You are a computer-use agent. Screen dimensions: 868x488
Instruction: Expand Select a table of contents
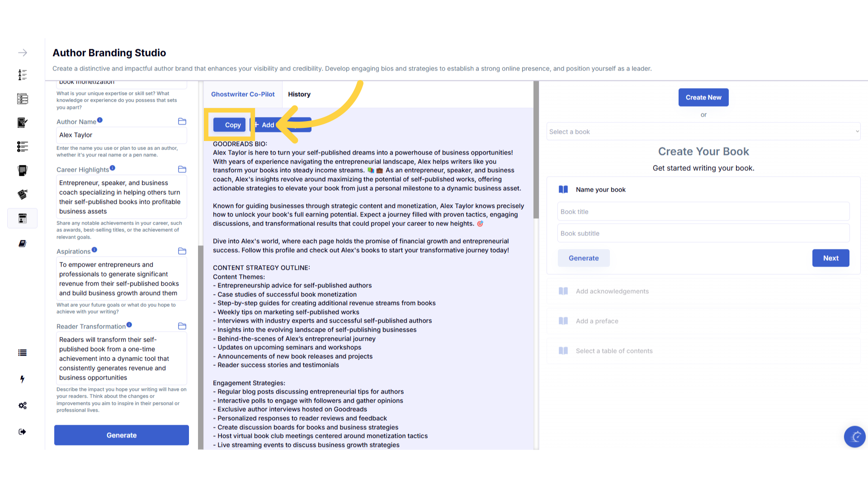pyautogui.click(x=614, y=351)
